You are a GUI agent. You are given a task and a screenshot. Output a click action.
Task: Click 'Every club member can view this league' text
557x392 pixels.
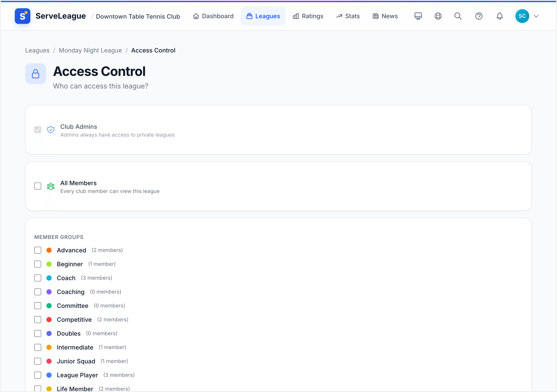pyautogui.click(x=110, y=191)
